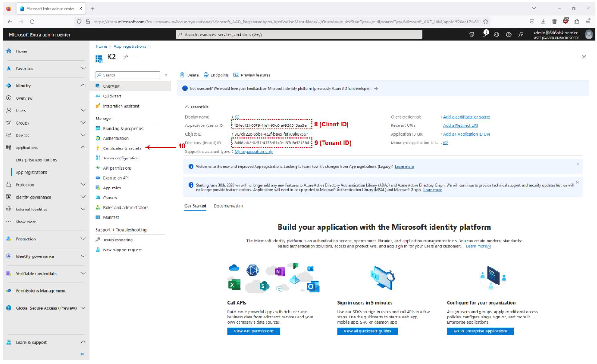Screen dimensions: 597x364
Task: Click the Delete trash icon
Action: point(182,75)
